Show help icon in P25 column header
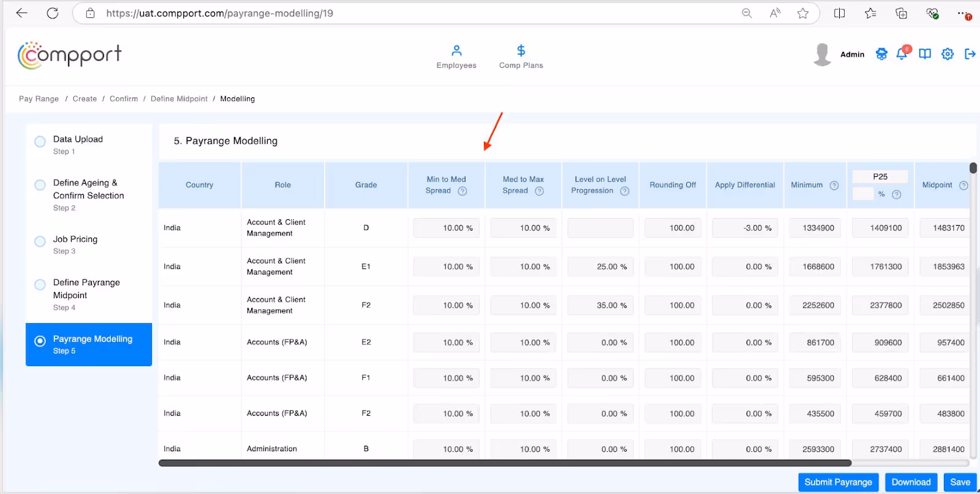This screenshot has width=980, height=494. click(896, 195)
